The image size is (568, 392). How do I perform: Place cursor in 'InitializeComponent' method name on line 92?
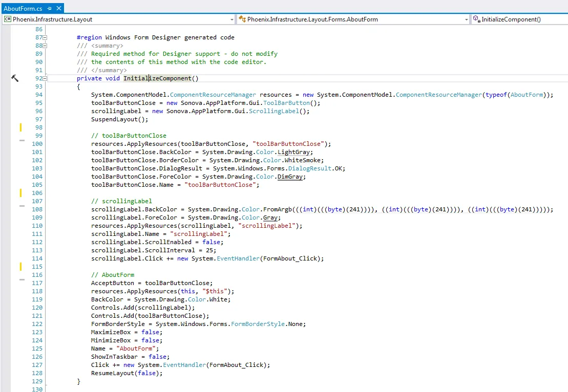coord(157,78)
